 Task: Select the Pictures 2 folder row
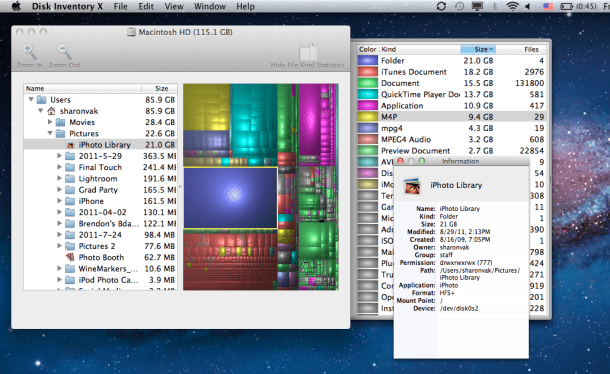100,246
